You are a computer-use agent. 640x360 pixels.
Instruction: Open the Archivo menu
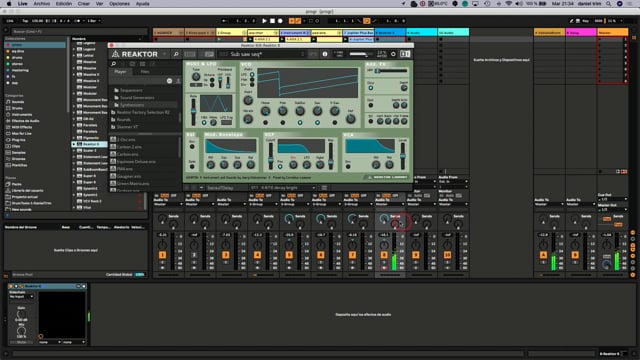[x=42, y=4]
